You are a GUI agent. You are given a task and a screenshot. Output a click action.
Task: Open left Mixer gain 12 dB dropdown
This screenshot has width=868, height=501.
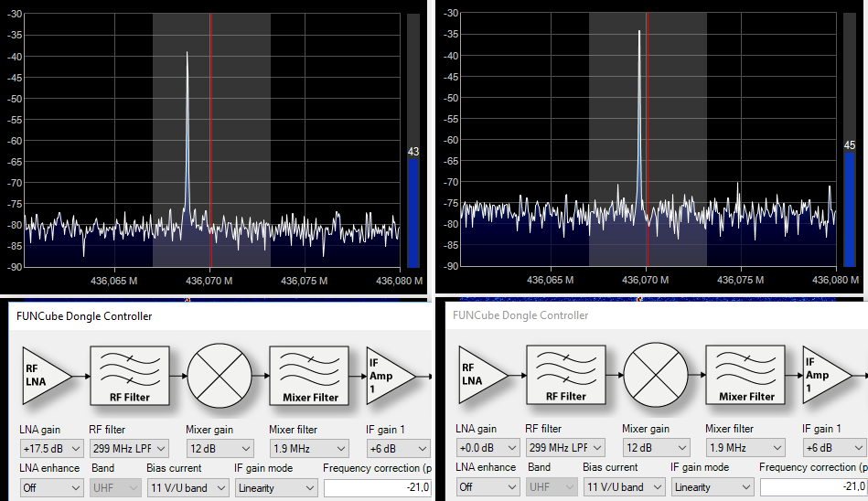coord(220,448)
